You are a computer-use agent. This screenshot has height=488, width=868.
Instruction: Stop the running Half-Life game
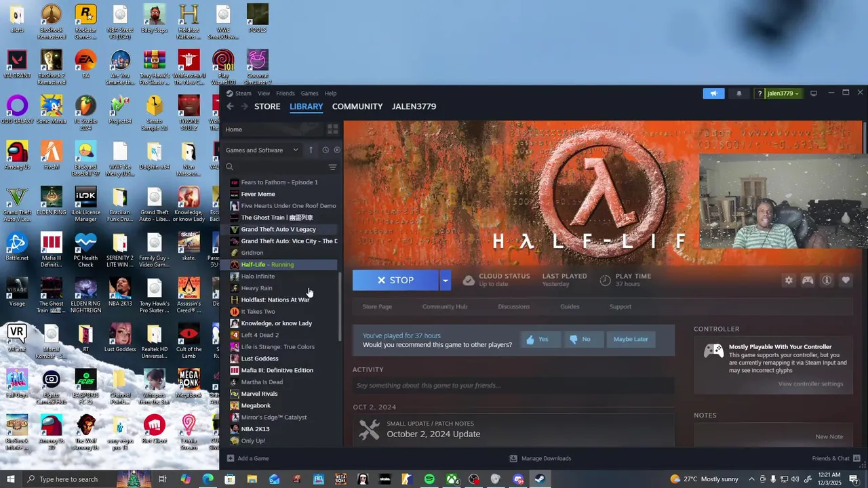tap(395, 280)
